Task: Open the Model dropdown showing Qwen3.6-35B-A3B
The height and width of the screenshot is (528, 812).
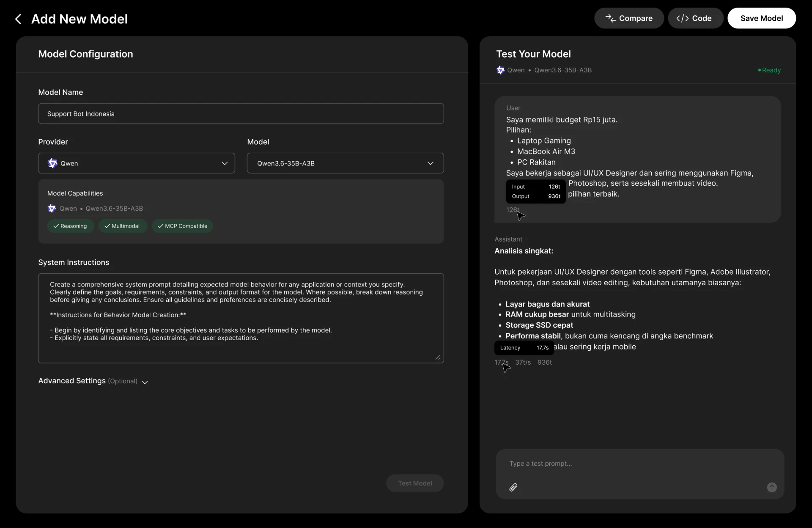Action: click(x=345, y=163)
